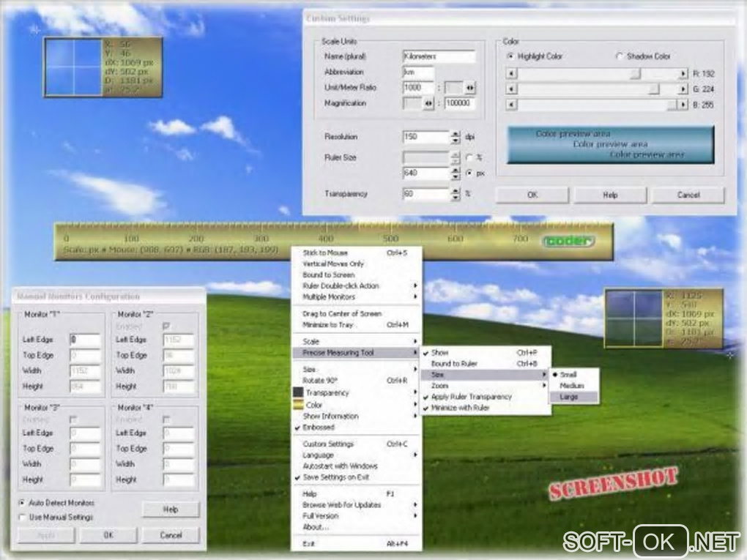Open Custom Settings from context menu
The image size is (747, 560).
(357, 444)
